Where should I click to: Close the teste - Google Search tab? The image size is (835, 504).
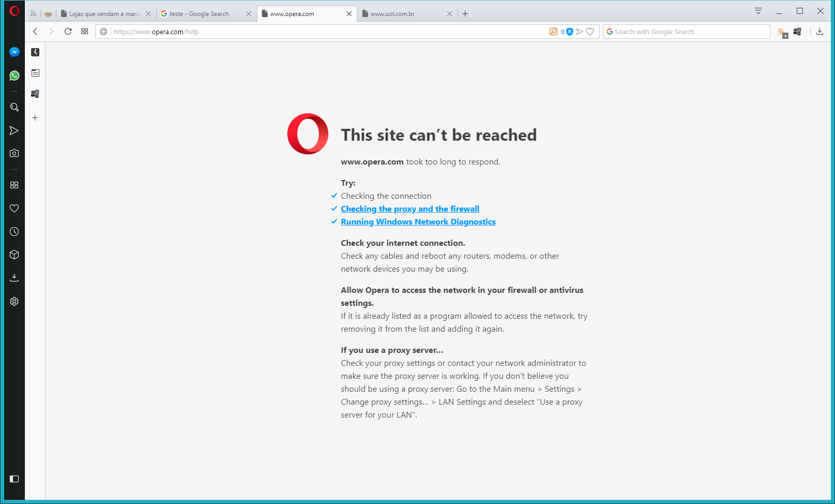[x=249, y=14]
